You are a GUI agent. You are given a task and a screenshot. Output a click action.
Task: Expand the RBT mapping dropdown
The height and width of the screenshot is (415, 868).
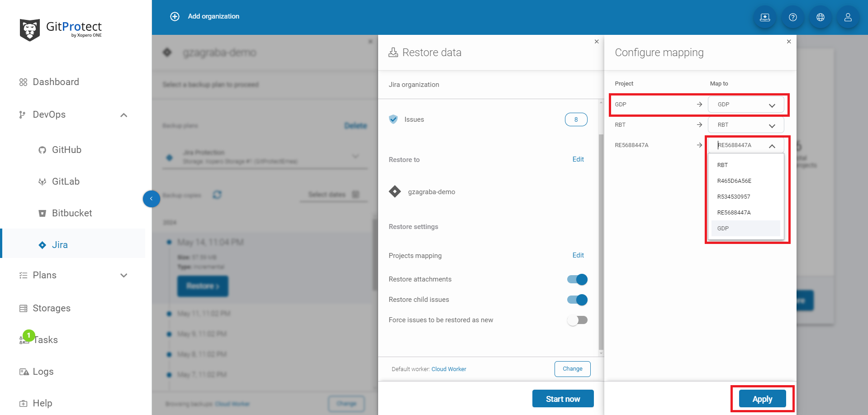[745, 125]
